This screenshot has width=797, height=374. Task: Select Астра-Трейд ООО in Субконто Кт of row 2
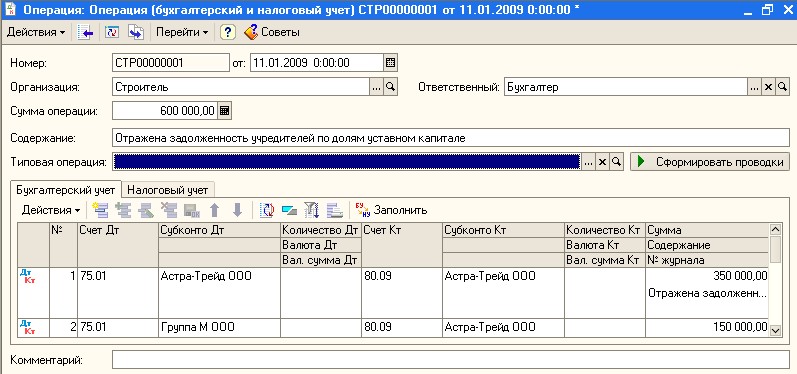[x=503, y=327]
